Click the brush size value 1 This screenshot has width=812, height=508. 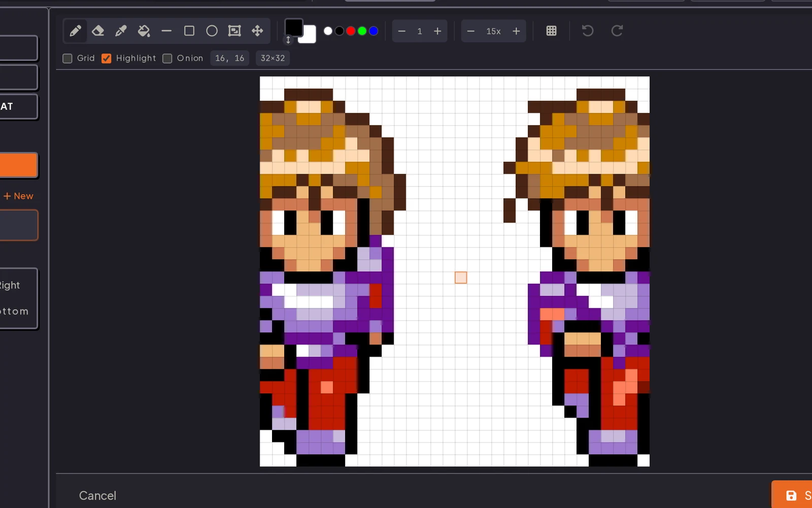coord(420,31)
